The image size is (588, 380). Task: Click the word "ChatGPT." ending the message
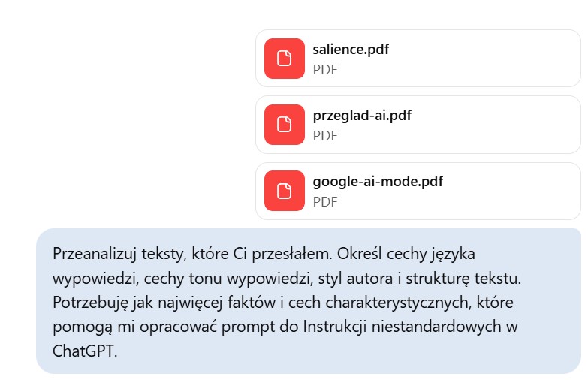85,352
